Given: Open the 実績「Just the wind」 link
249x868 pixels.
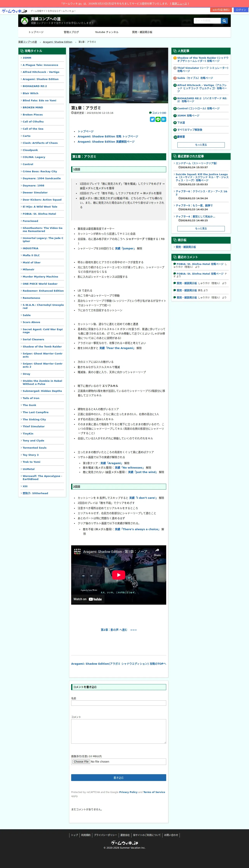Looking at the screenshot, I should click(x=143, y=472).
